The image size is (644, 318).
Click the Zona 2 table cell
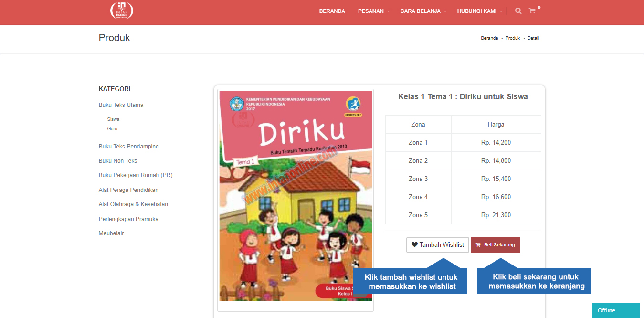click(418, 161)
